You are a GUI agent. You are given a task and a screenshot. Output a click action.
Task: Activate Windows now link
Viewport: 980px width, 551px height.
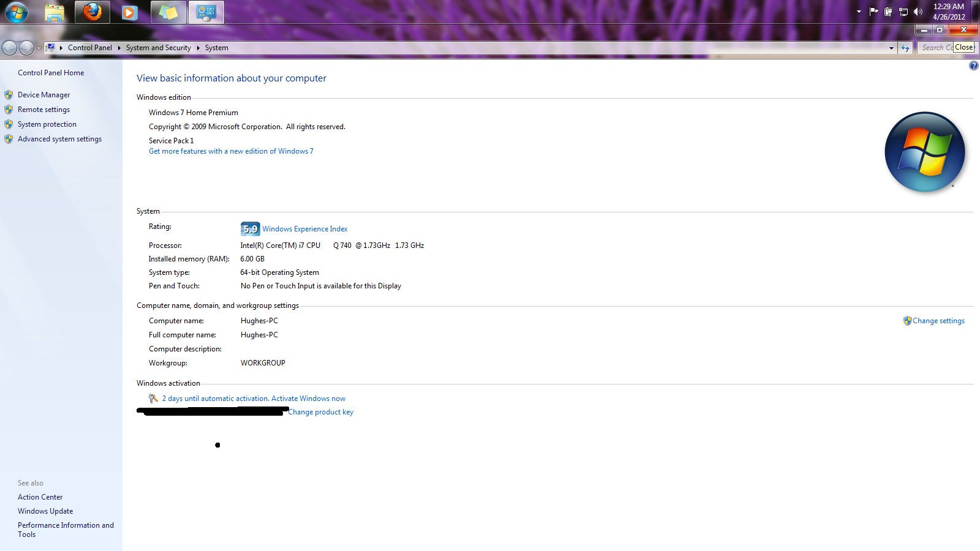coord(308,399)
